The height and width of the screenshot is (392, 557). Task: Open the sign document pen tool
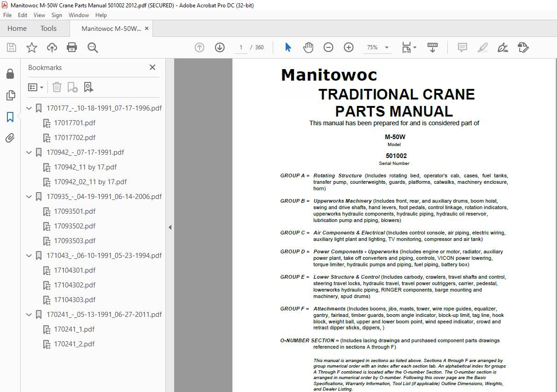coord(503,47)
